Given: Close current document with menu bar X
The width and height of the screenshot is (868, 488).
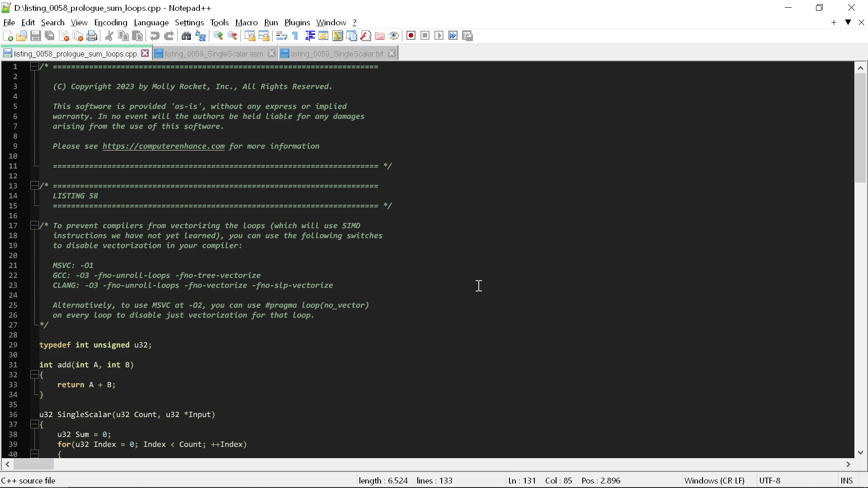Looking at the screenshot, I should (x=861, y=22).
